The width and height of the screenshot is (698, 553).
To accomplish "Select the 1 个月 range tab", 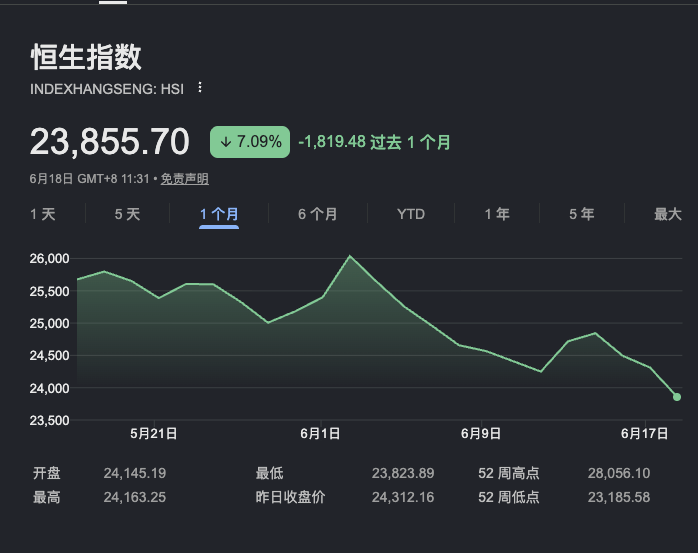I will [x=219, y=214].
